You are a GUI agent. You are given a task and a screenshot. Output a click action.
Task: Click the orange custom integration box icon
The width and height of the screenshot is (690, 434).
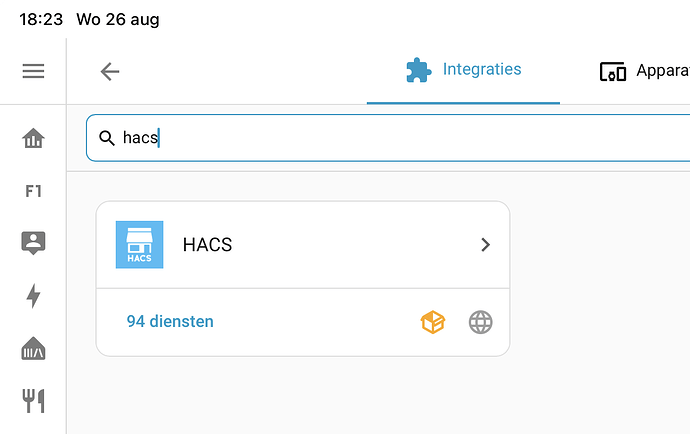tap(433, 322)
